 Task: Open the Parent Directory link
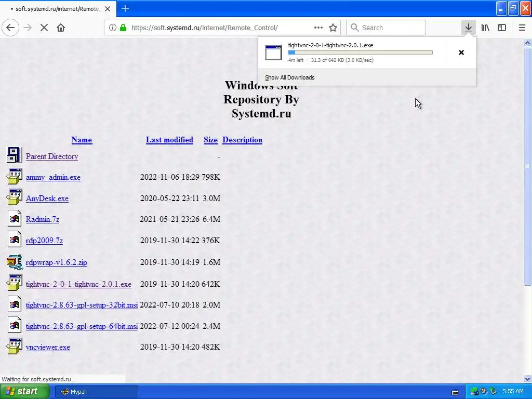pyautogui.click(x=52, y=156)
